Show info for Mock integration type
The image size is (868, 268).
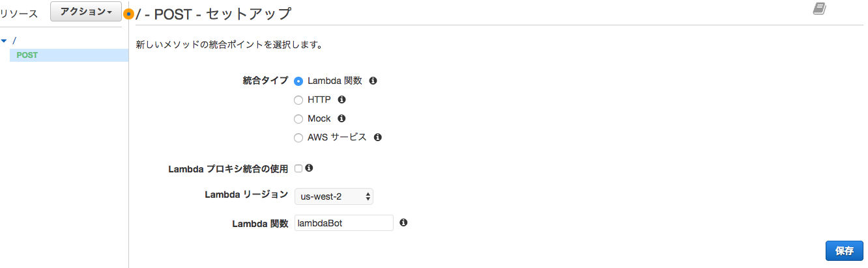341,118
